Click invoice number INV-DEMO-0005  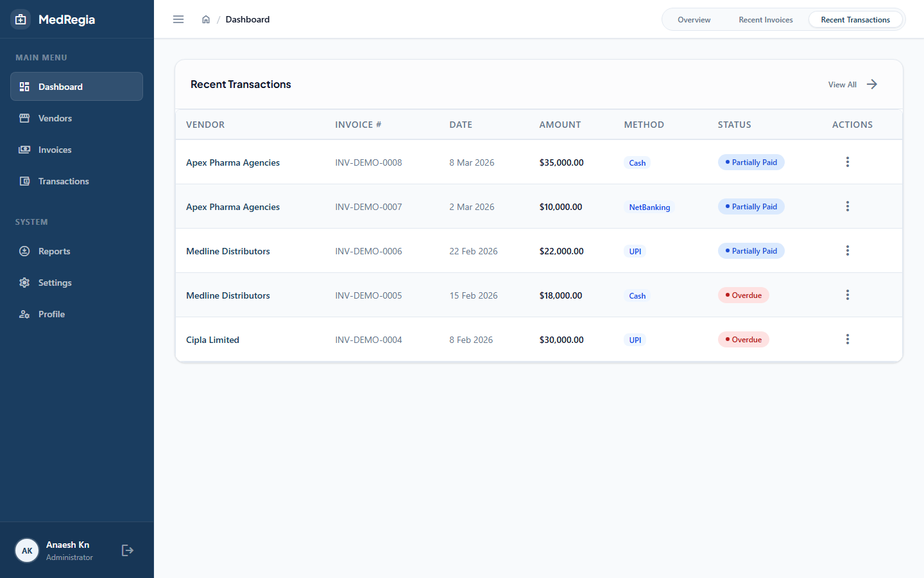coord(368,295)
